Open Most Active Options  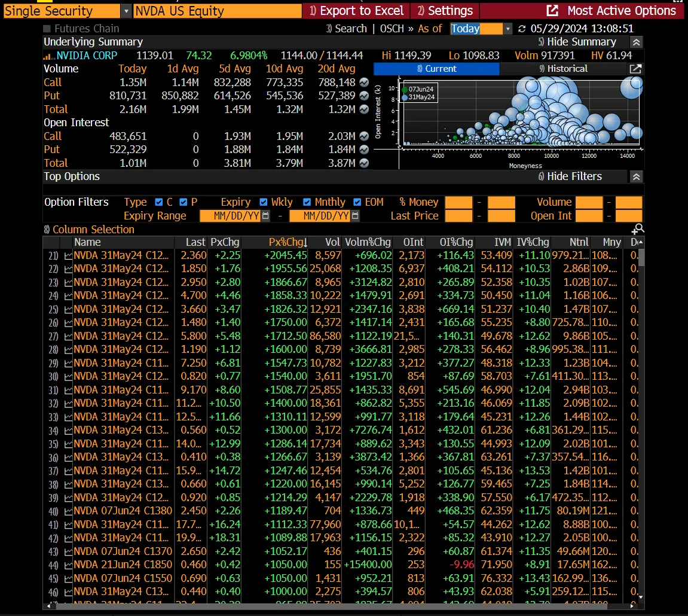613,11
